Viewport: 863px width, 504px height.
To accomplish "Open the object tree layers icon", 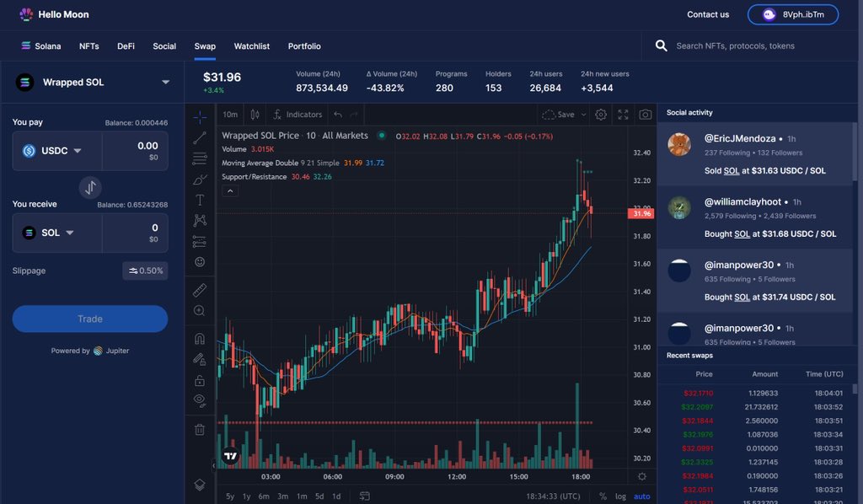I will (x=200, y=485).
